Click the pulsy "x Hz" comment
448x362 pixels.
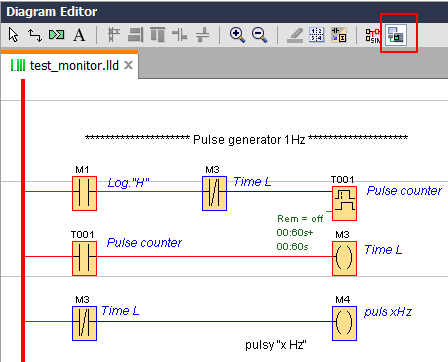tap(276, 345)
